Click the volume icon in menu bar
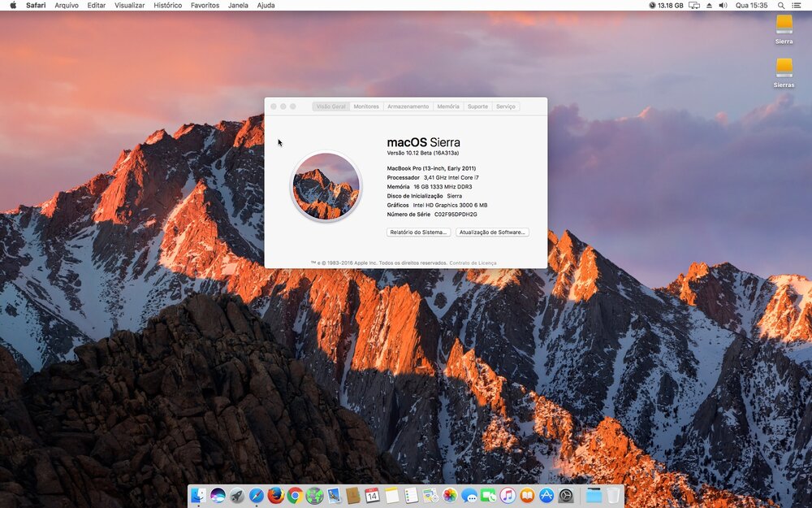The width and height of the screenshot is (812, 508). pos(723,5)
